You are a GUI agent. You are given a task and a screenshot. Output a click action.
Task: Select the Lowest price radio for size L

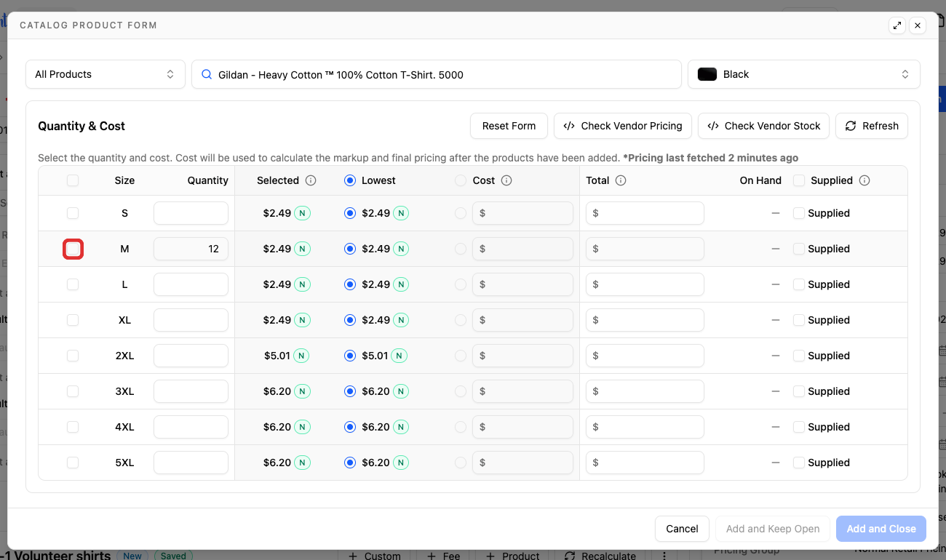point(350,284)
